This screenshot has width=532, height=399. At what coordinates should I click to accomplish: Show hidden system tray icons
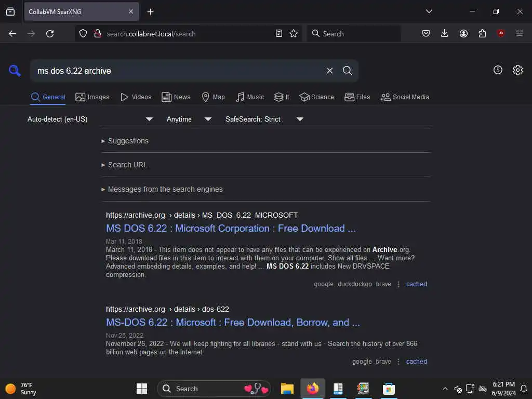[445, 389]
